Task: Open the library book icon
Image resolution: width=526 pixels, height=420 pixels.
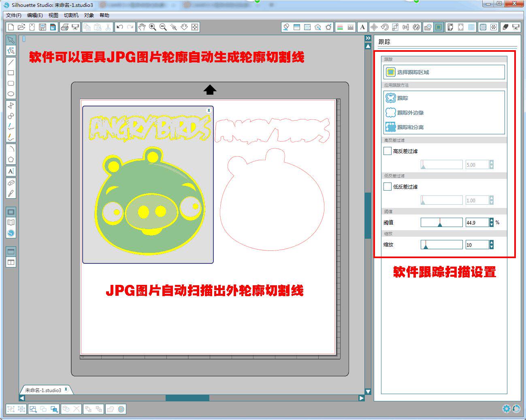Action: pyautogui.click(x=11, y=223)
